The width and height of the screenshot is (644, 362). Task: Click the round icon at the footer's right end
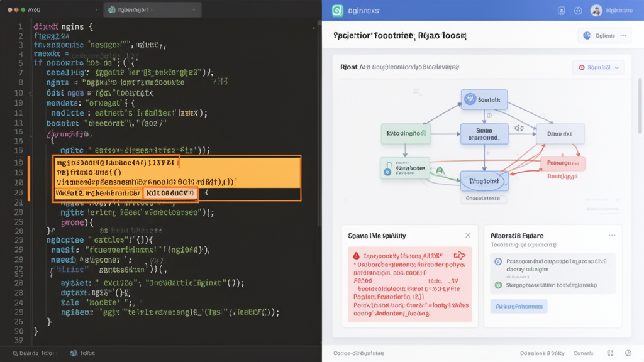[628, 353]
